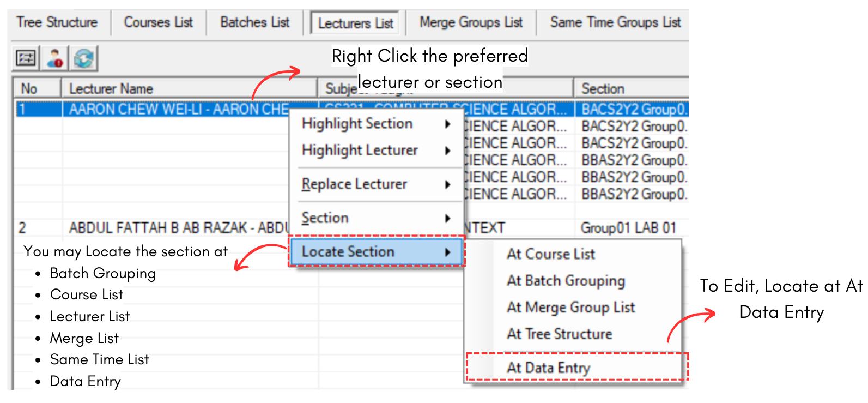The height and width of the screenshot is (403, 868).
Task: Select At Data Entry to edit
Action: coord(548,368)
